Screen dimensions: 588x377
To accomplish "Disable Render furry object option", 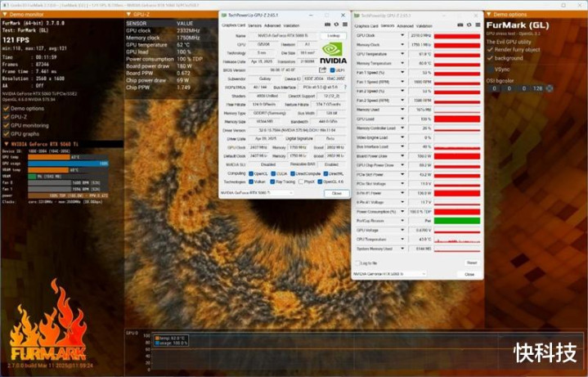I will (x=490, y=50).
